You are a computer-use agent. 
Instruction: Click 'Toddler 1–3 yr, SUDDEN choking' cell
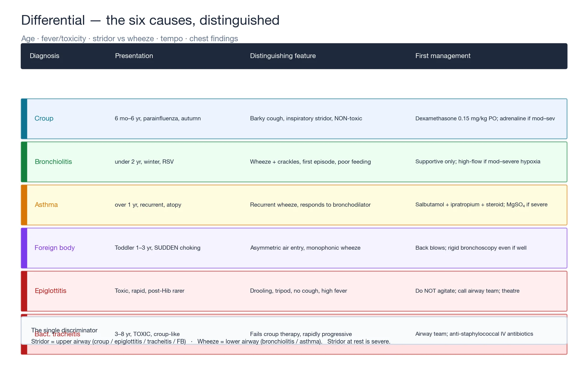[158, 248]
